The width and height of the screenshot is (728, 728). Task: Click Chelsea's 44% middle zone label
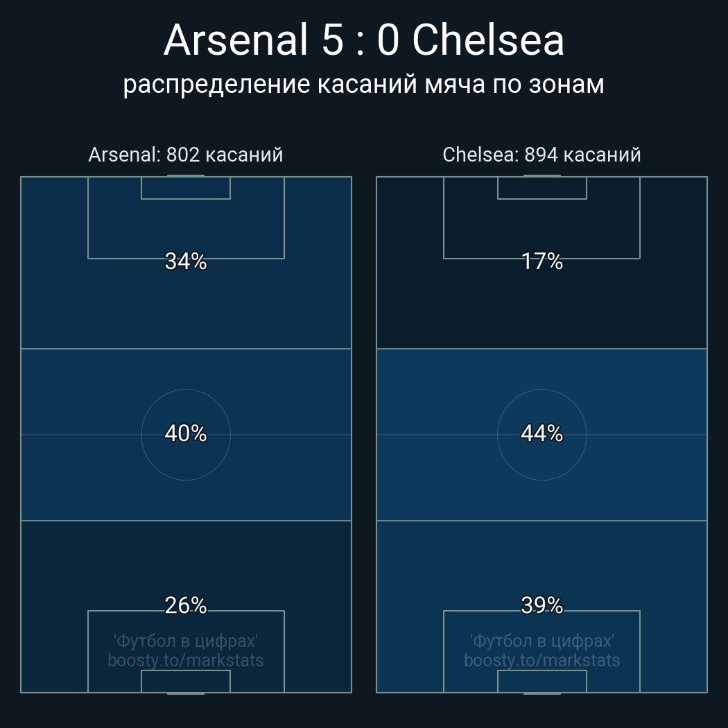(541, 433)
